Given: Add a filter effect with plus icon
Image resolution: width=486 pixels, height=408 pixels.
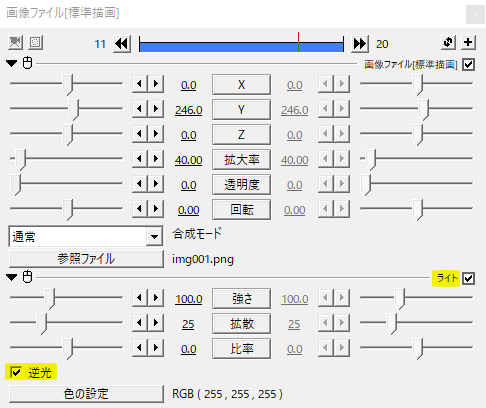Looking at the screenshot, I should 468,43.
